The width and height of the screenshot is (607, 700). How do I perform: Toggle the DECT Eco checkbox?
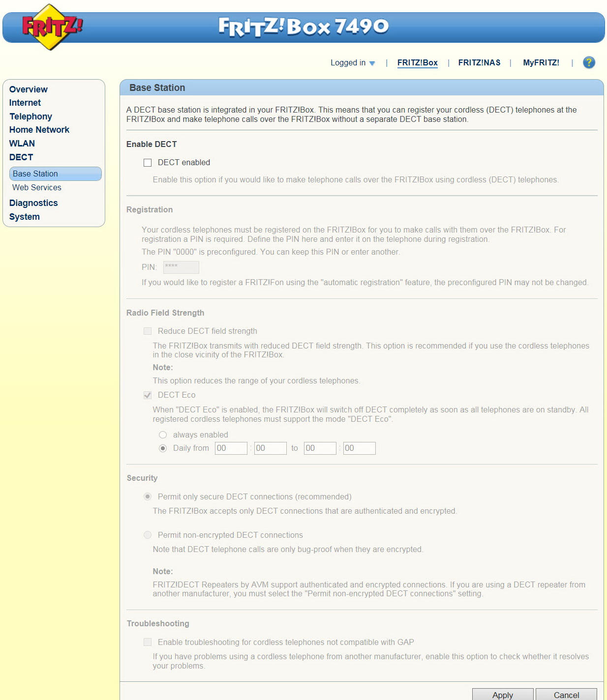pyautogui.click(x=148, y=395)
